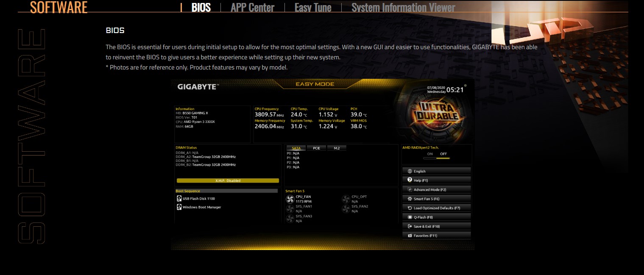Click the Favorites (F11) star-folder icon
Viewport: 644px width, 275px height.
(x=410, y=235)
